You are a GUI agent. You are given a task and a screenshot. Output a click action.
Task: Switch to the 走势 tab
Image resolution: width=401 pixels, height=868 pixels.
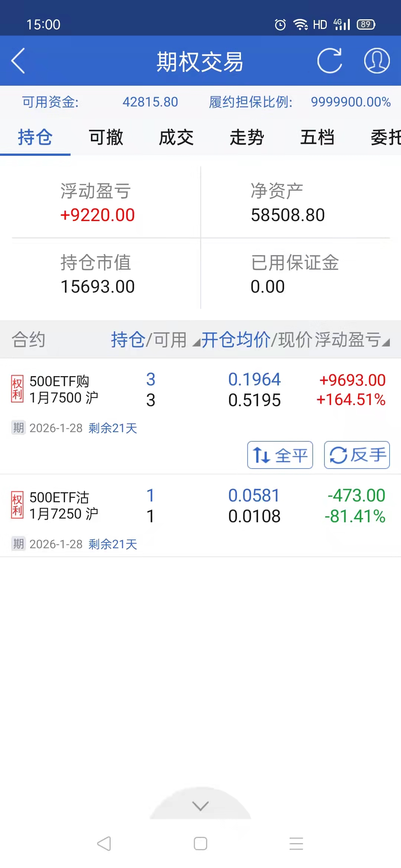tap(247, 138)
